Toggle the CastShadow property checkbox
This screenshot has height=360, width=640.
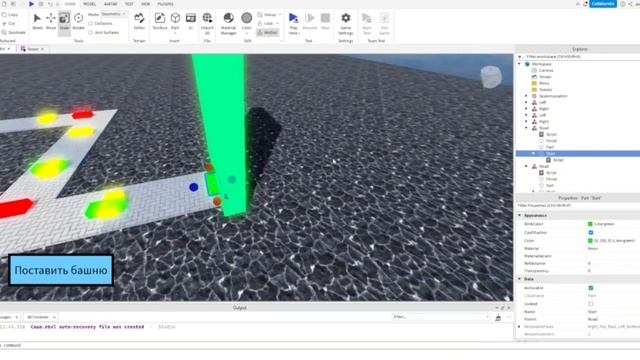pyautogui.click(x=591, y=233)
